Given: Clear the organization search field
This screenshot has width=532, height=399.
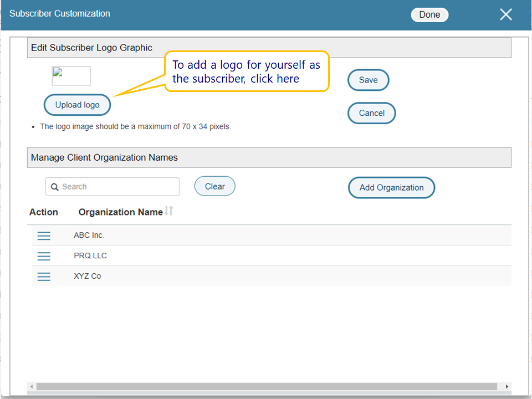Looking at the screenshot, I should coord(214,186).
